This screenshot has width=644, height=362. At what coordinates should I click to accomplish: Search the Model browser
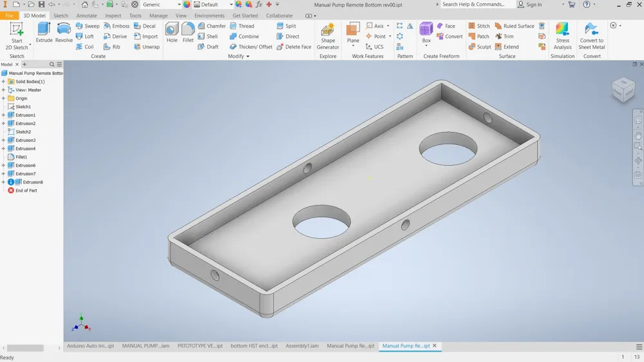coord(52,64)
